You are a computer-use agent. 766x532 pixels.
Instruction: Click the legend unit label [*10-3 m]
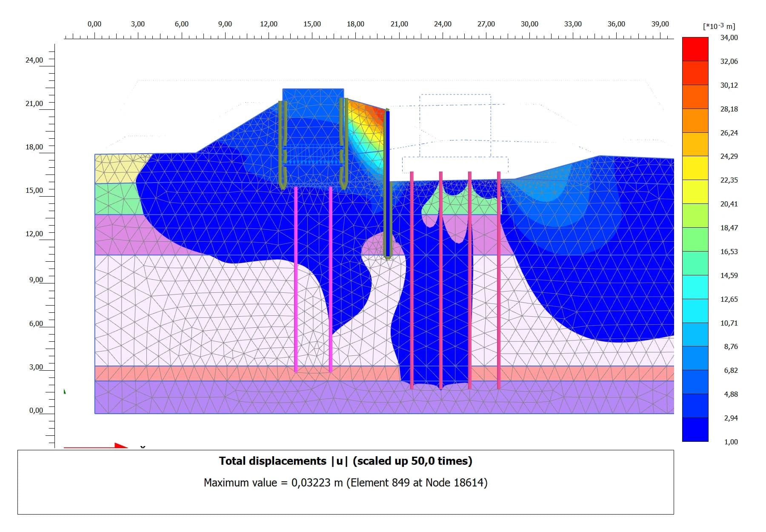pyautogui.click(x=719, y=26)
